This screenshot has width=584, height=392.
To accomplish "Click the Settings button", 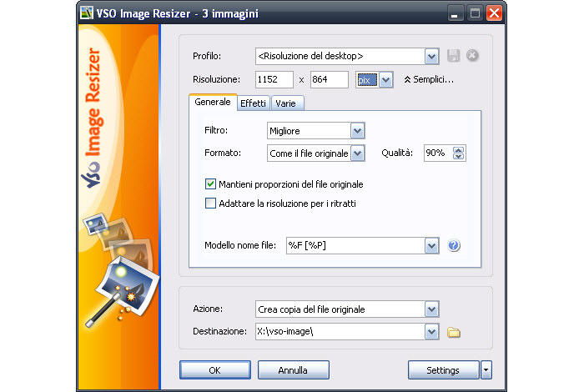I will (x=443, y=370).
